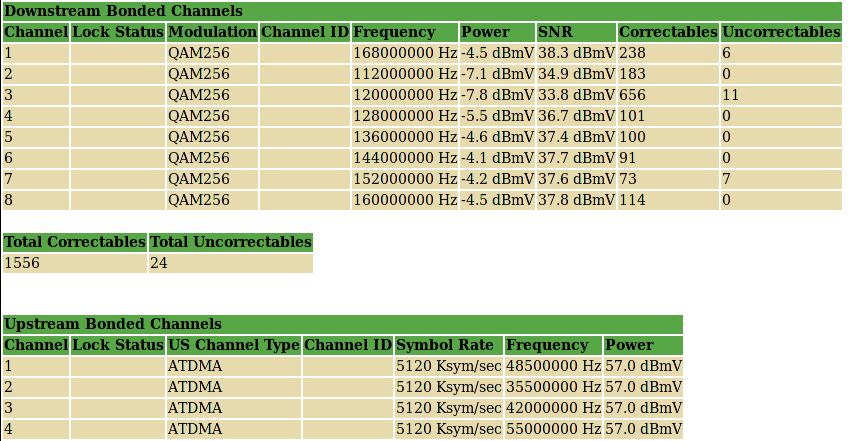Click total correctables value 1556
This screenshot has width=852, height=441.
[22, 263]
